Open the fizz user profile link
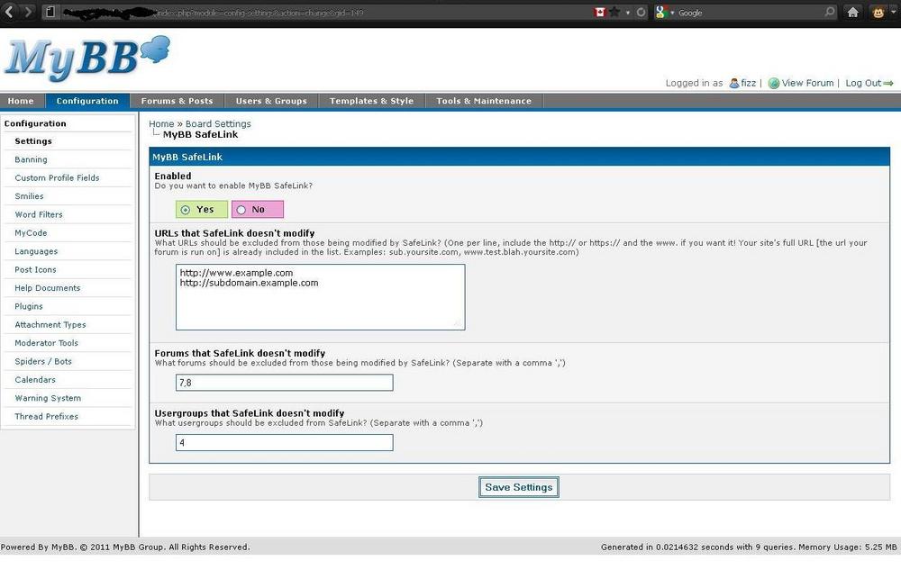The height and width of the screenshot is (588, 901). tap(748, 83)
